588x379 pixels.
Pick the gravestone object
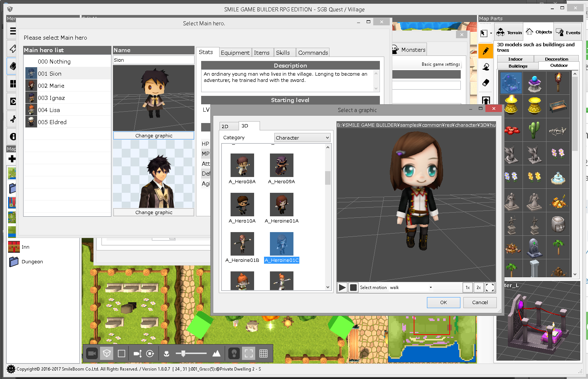[x=534, y=248]
